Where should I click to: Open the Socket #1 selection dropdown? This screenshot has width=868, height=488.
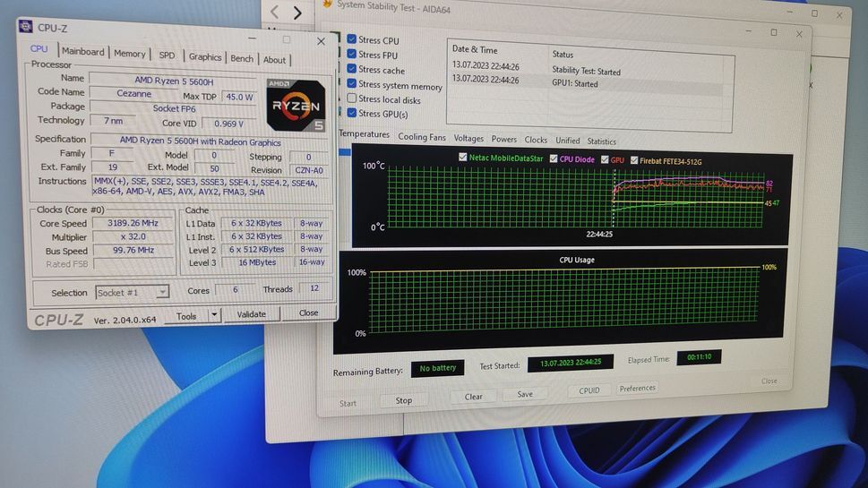(132, 292)
